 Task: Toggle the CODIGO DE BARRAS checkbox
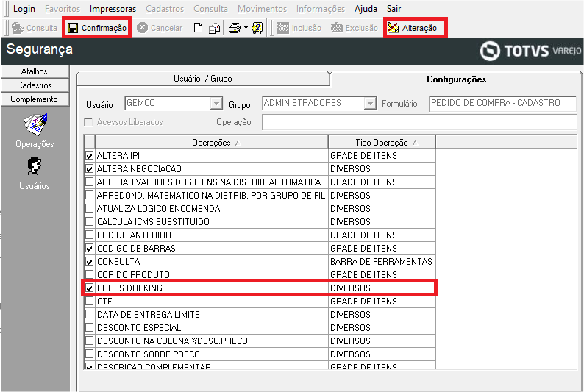[90, 249]
